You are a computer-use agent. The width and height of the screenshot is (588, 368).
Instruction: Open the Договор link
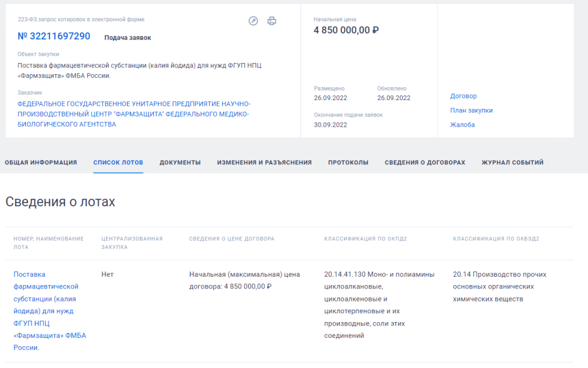point(463,96)
